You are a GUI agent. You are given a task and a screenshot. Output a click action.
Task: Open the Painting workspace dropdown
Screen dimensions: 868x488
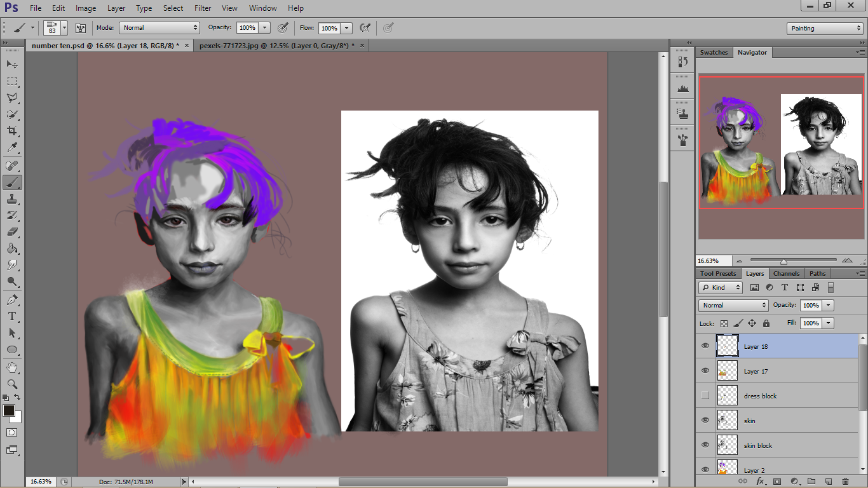click(825, 29)
